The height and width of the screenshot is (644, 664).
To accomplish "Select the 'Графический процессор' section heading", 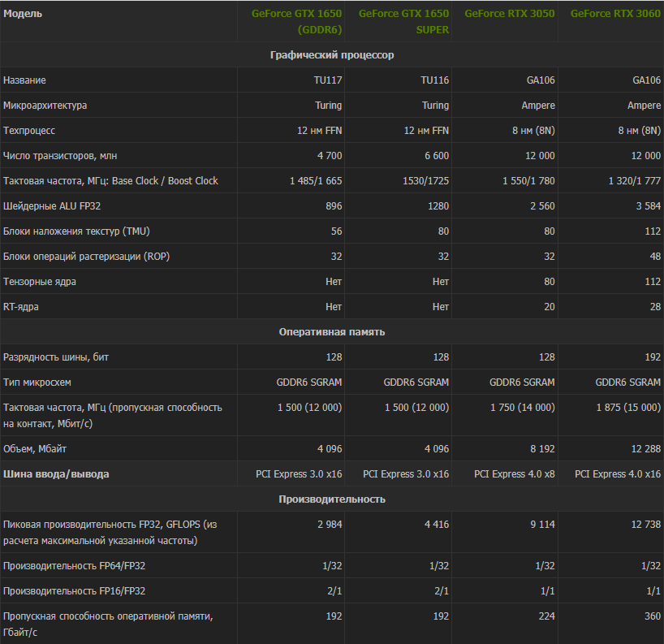I will click(x=332, y=55).
